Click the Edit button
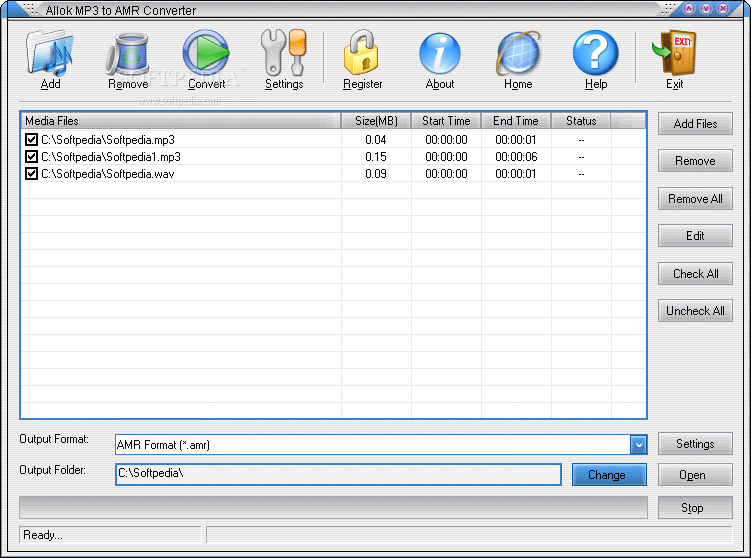Screen dimensions: 751x558 695,236
